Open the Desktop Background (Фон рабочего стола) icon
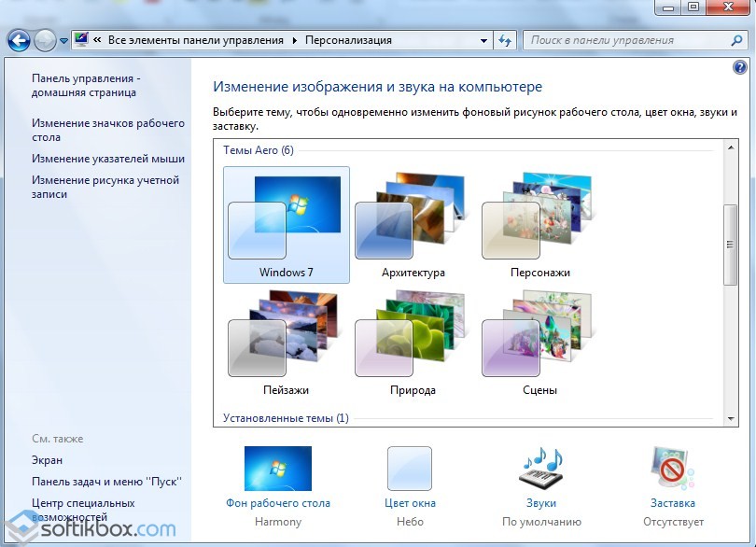756x547 pixels. click(277, 469)
